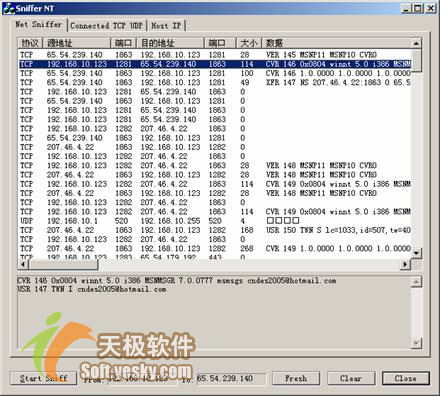This screenshot has height=396, width=440.
Task: Click the 源地址 column header
Action: click(77, 43)
